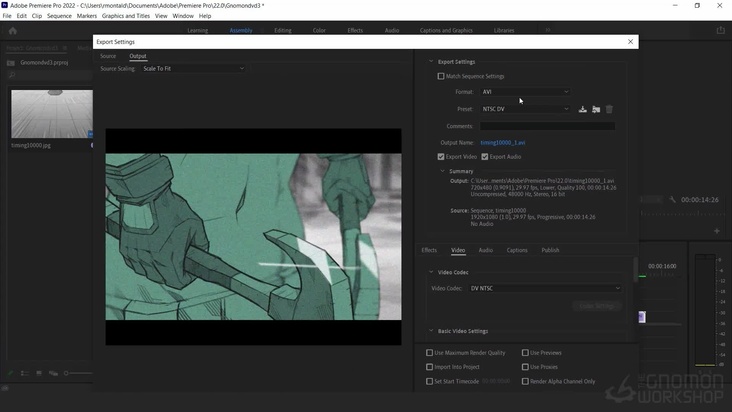732x412 pixels.
Task: Switch to the Color workspace
Action: click(x=319, y=30)
